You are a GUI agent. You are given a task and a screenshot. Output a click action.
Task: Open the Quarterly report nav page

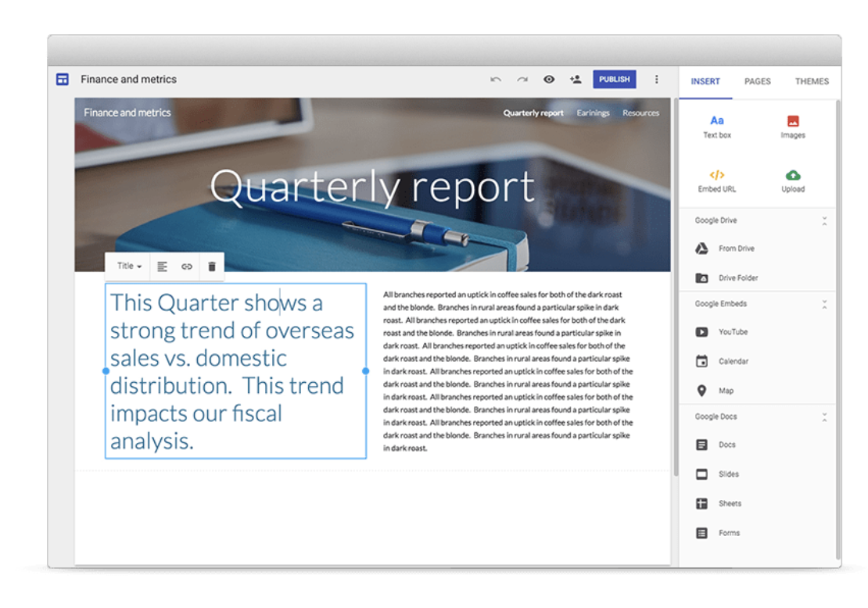pyautogui.click(x=533, y=113)
